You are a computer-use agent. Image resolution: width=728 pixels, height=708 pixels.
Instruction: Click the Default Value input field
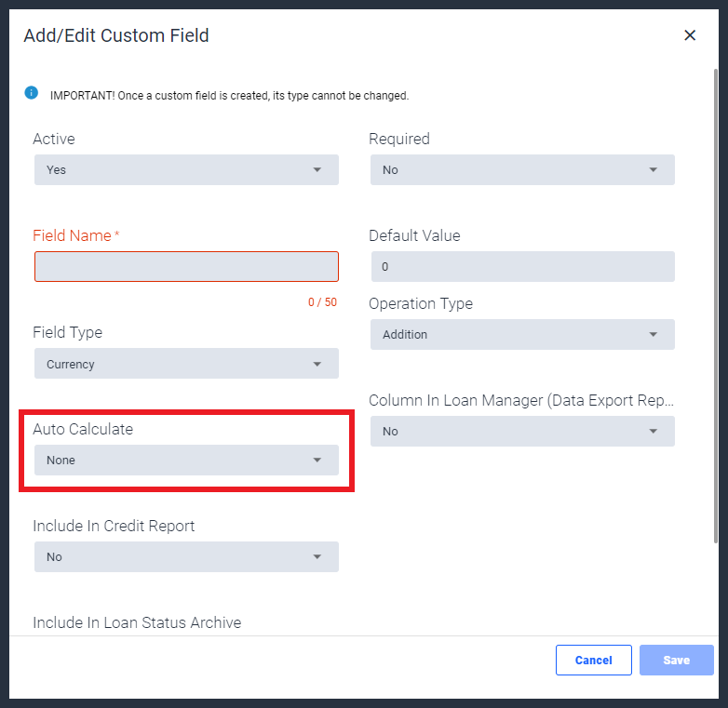(x=522, y=267)
